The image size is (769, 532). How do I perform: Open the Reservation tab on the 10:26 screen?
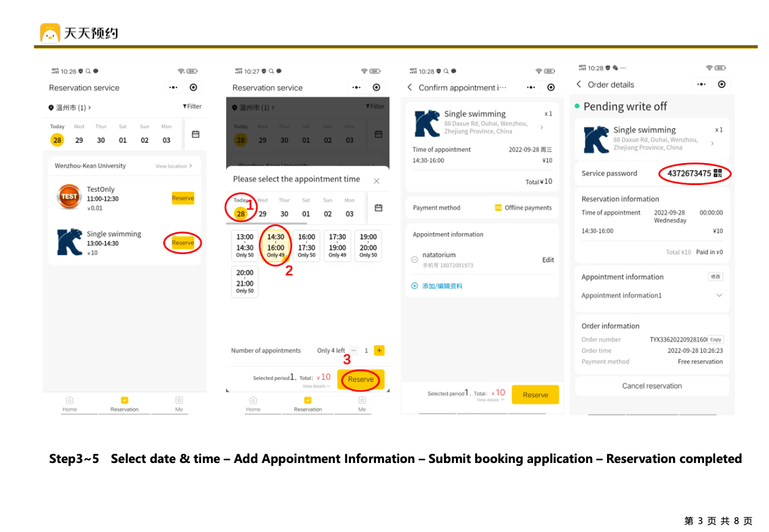point(125,404)
